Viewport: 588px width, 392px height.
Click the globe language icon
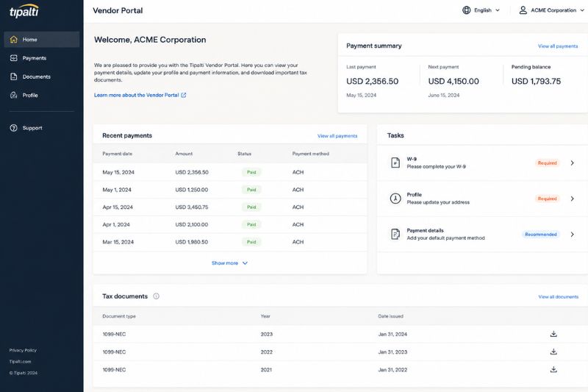click(466, 10)
